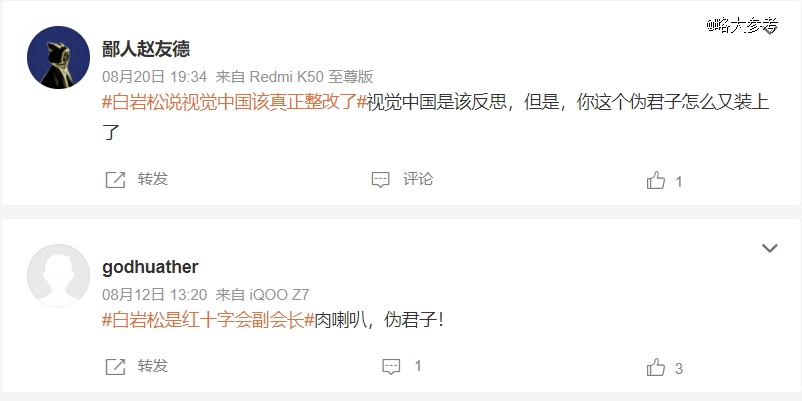Screen dimensions: 802x401
Task: Expand options chevron on first post
Action: tap(770, 30)
